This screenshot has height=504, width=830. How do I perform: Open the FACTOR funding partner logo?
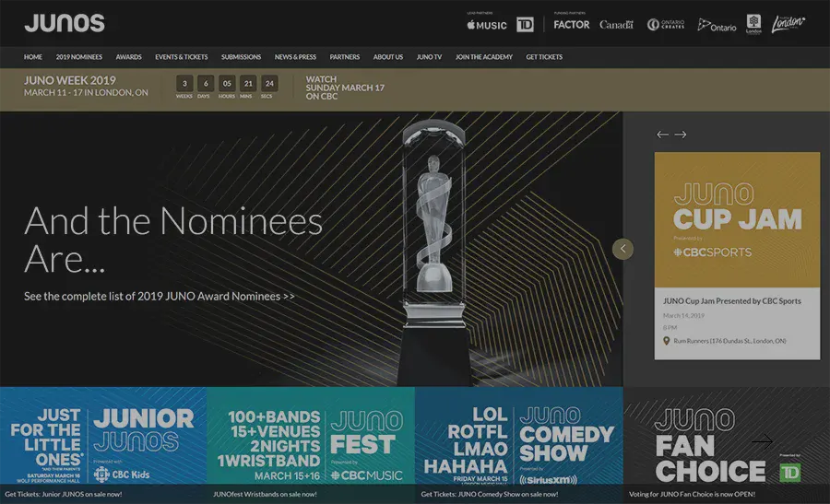point(571,25)
